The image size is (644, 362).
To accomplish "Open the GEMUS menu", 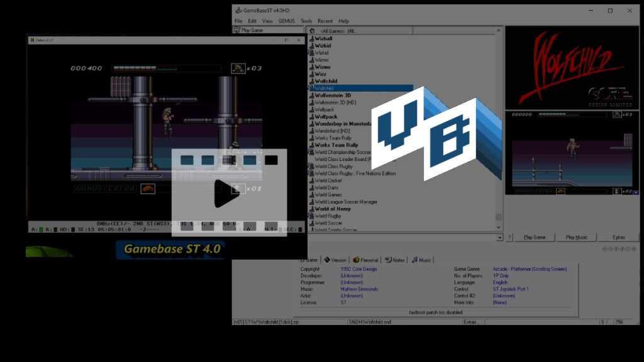I will 286,21.
